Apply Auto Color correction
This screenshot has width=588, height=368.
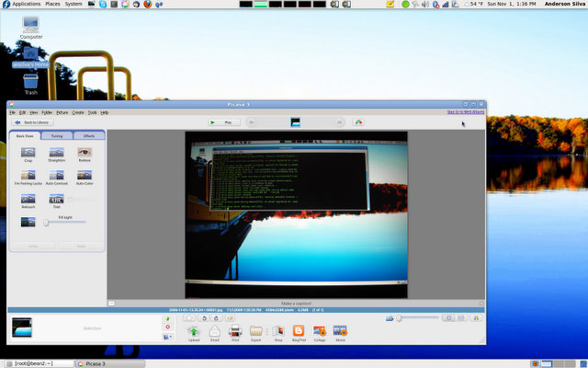85,176
